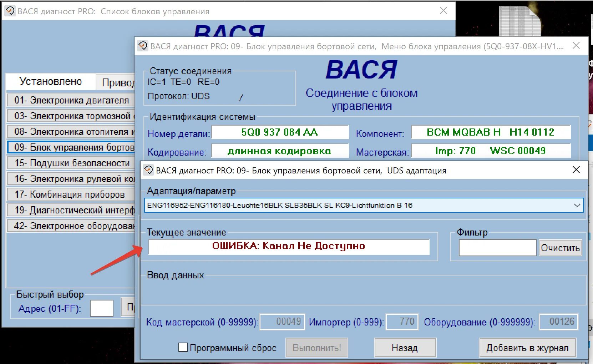Focus the Фильтр input field
Viewport: 593px width, 364px height.
(x=497, y=248)
